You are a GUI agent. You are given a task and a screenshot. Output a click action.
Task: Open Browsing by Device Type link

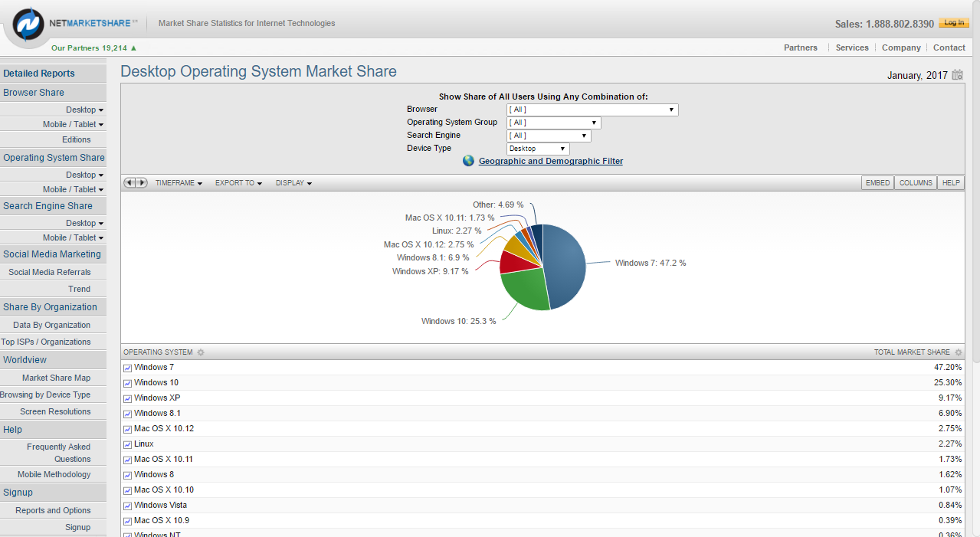pos(45,395)
